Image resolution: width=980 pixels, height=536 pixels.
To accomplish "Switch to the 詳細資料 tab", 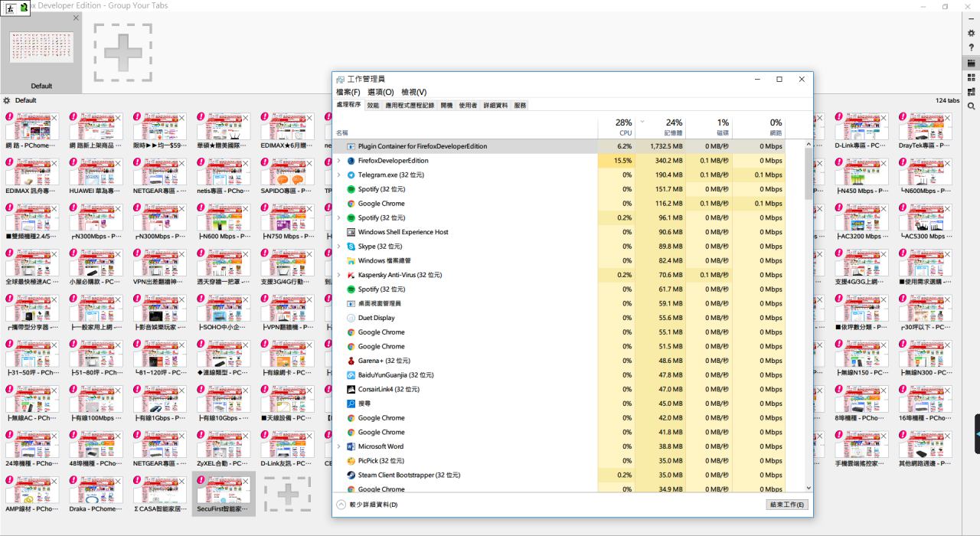I will tap(495, 106).
